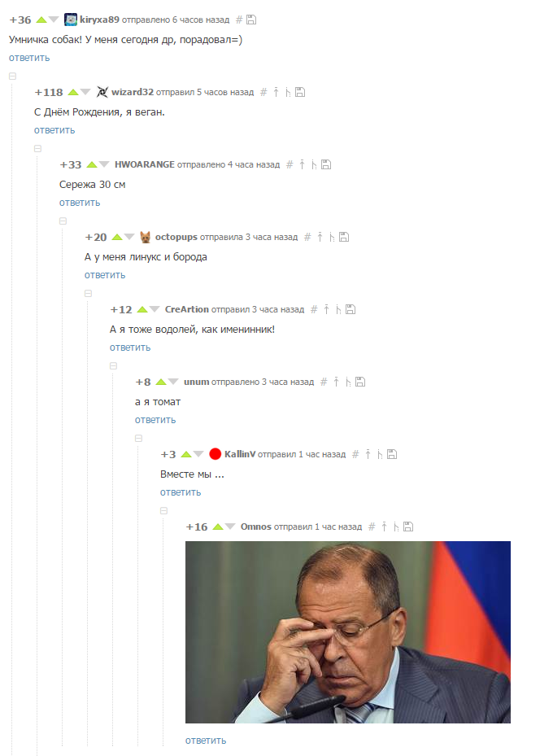Reply to 'Сережа 30 см' comment
540x756 pixels.
(x=80, y=203)
